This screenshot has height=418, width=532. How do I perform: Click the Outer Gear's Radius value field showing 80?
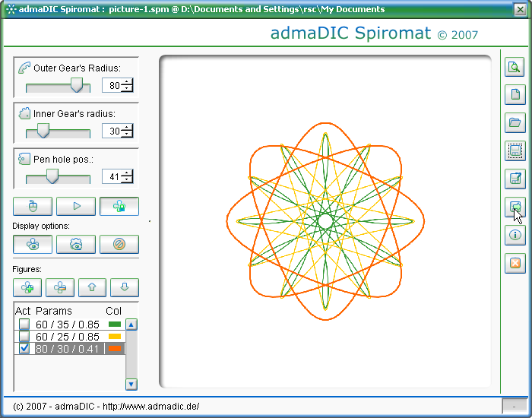tap(112, 85)
